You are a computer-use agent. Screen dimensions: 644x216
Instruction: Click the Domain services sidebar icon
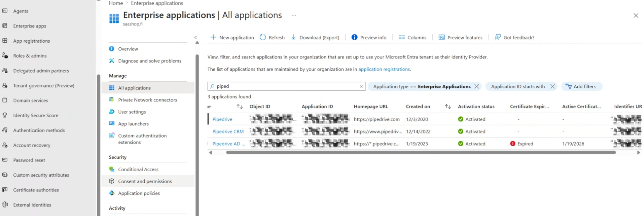(5, 100)
